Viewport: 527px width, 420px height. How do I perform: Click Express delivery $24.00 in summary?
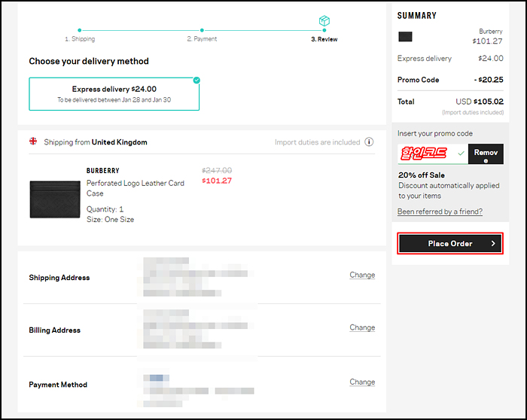pyautogui.click(x=450, y=59)
